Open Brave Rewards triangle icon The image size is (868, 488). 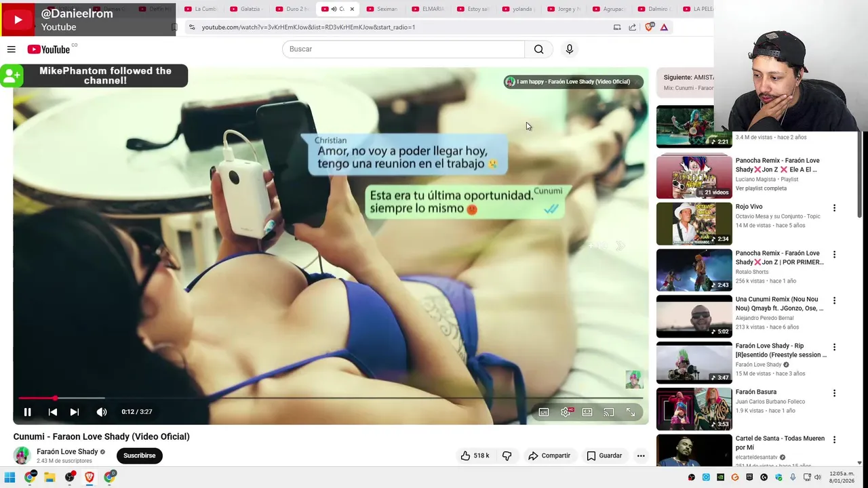coord(664,27)
